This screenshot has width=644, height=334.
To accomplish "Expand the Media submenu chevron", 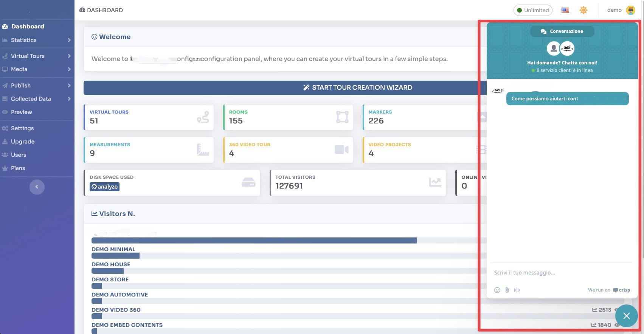I will click(69, 69).
